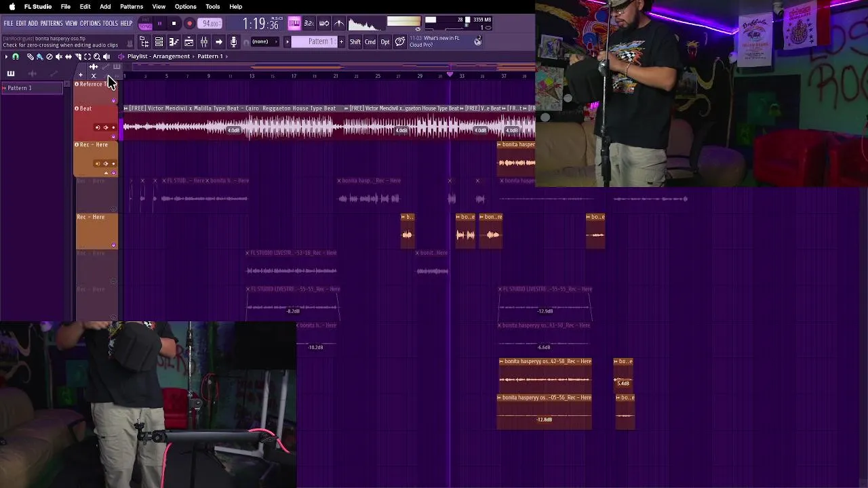868x488 pixels.
Task: Toggle loop recording icon
Action: pos(324,24)
